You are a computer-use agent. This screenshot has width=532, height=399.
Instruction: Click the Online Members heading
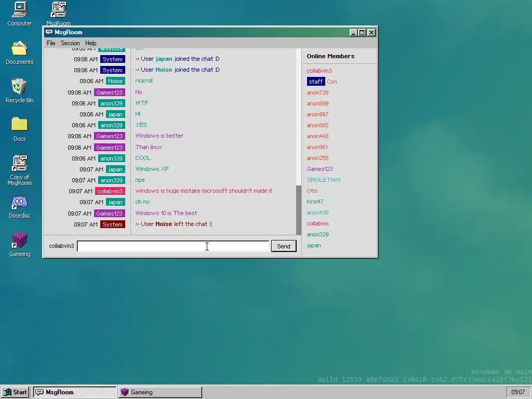pyautogui.click(x=330, y=56)
